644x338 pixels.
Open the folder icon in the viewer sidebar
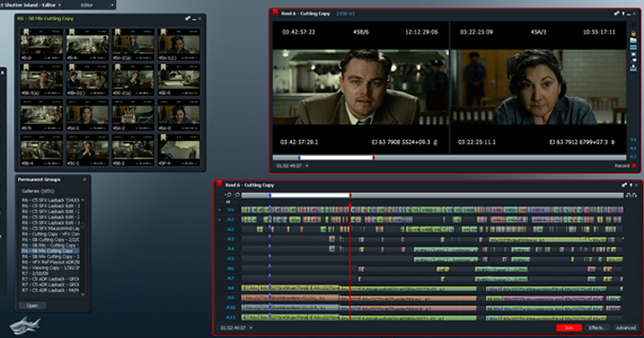click(x=633, y=41)
